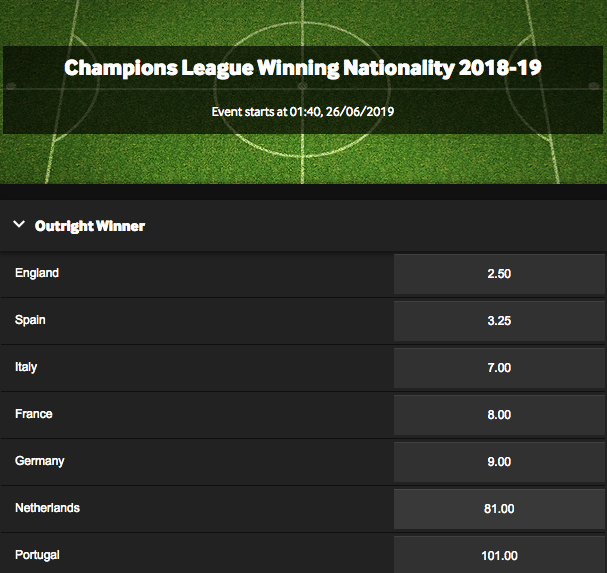Viewport: 607px width, 573px height.
Task: Click the event start time text
Action: pos(303,112)
